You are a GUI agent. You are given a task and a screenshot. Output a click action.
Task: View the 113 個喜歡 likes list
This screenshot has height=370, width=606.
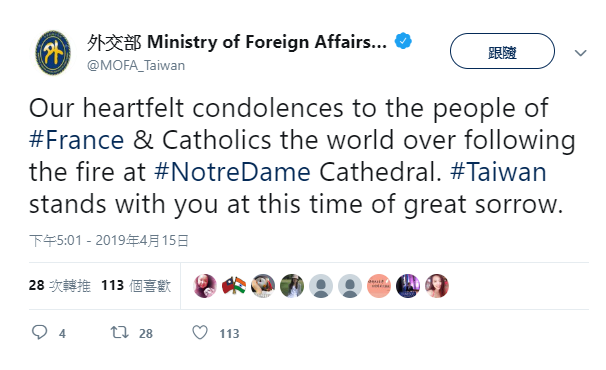coord(136,286)
